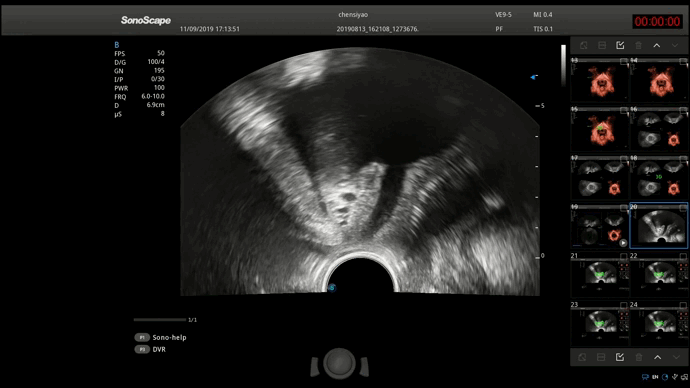Click the network monitor status icon

click(645, 377)
